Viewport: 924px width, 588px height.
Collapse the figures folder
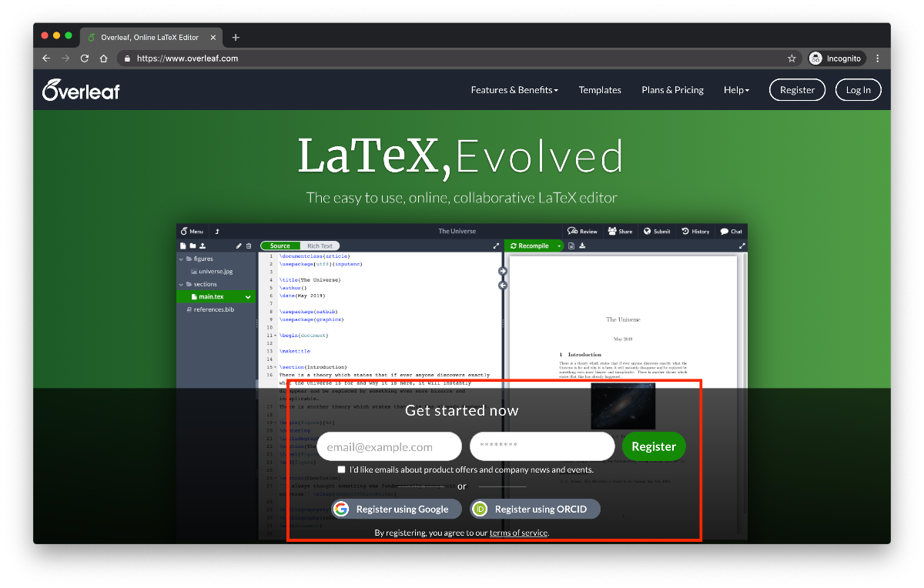[x=182, y=259]
